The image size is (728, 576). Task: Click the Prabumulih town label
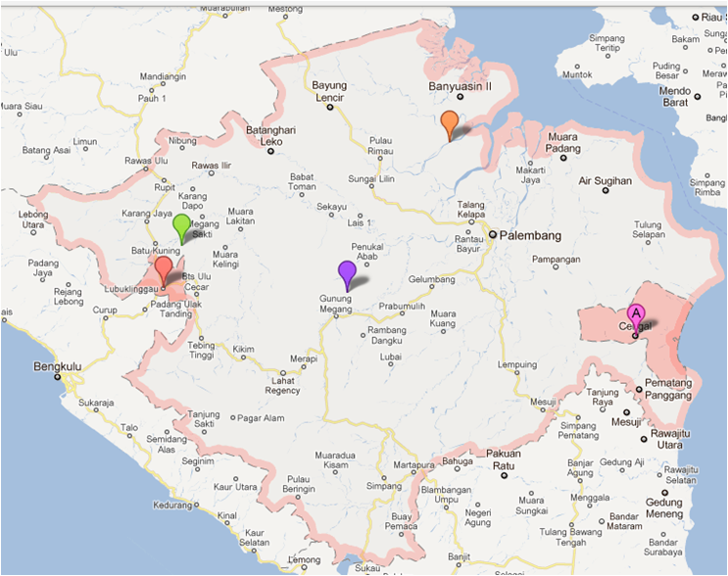point(402,307)
